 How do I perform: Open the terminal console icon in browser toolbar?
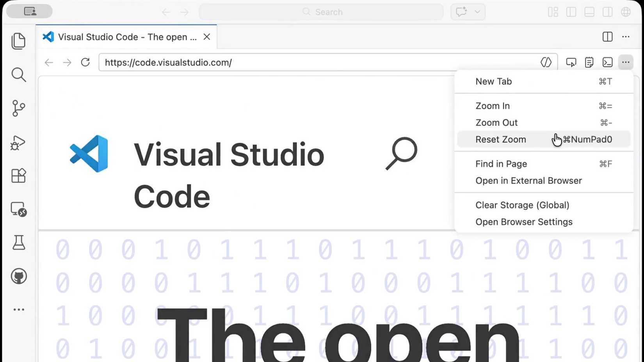608,62
